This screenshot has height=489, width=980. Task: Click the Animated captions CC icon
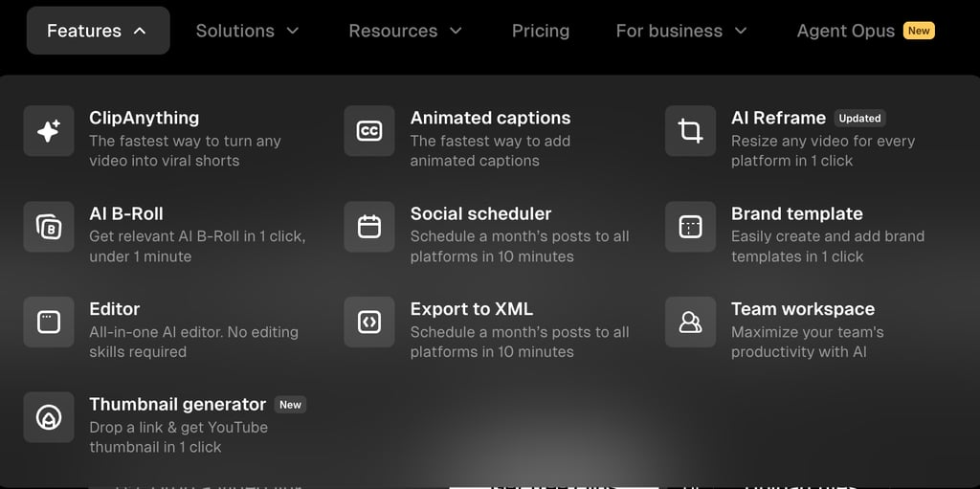[x=369, y=131]
